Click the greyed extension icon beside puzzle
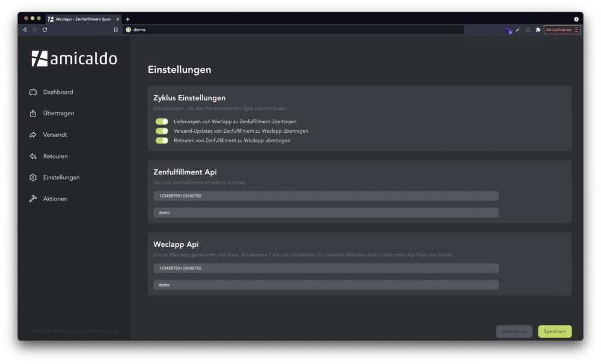The height and width of the screenshot is (364, 601). click(528, 29)
